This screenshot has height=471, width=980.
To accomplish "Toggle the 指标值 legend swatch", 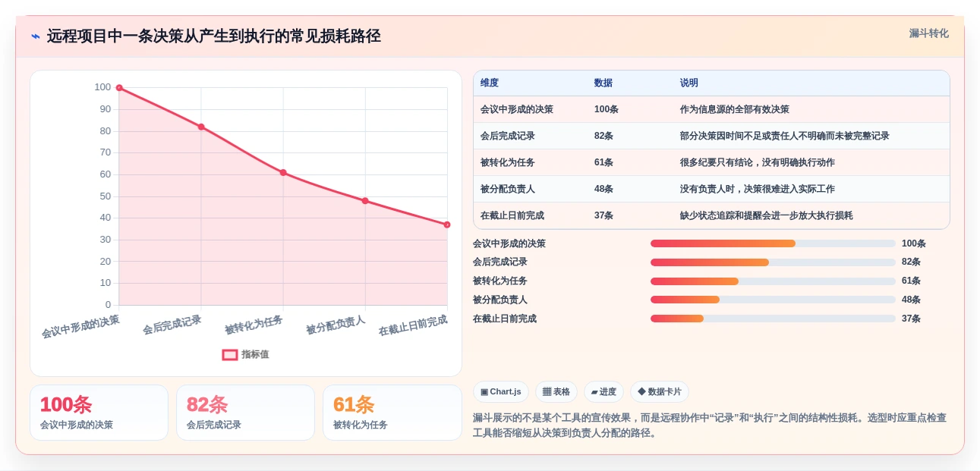I will (230, 354).
